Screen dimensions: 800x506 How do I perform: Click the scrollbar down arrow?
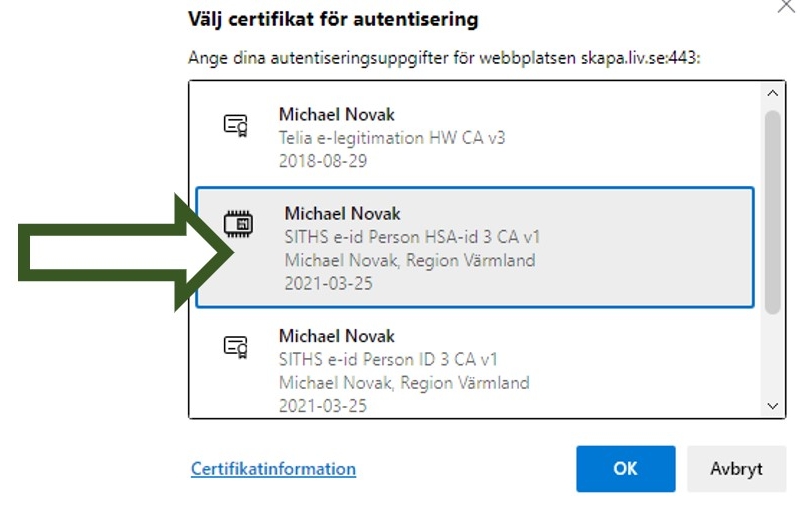[772, 406]
